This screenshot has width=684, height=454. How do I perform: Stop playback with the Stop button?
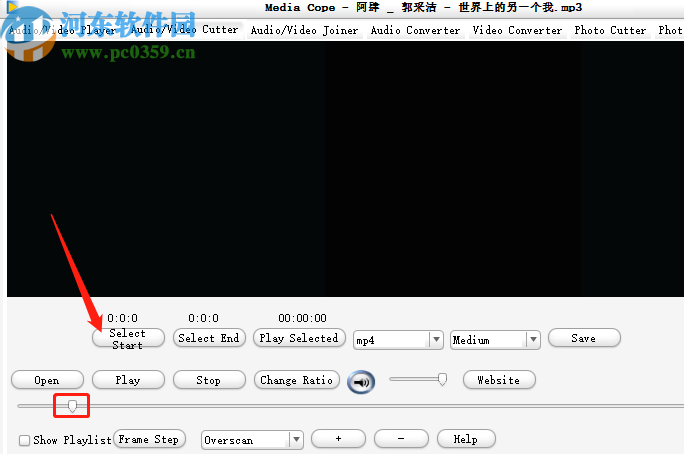point(209,380)
